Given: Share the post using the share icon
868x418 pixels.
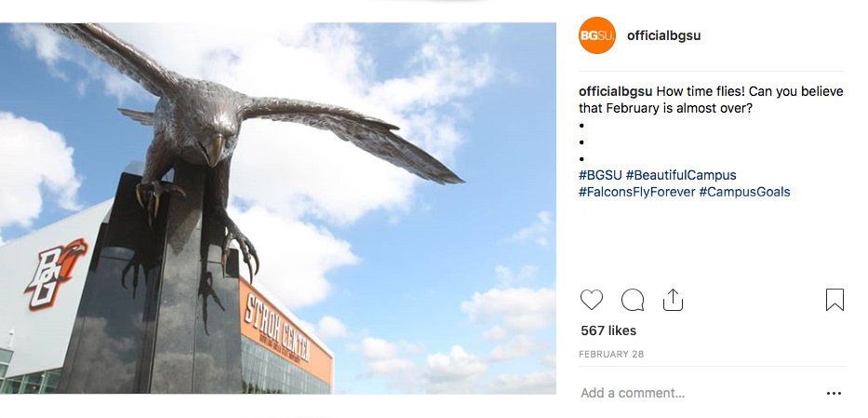Looking at the screenshot, I should (x=673, y=300).
